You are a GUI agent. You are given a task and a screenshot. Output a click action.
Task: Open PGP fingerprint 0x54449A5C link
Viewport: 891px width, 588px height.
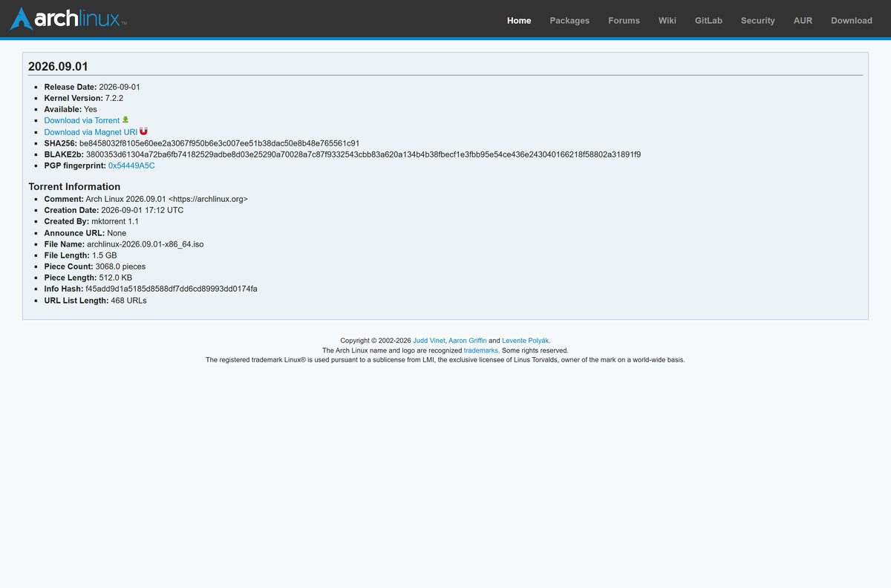point(131,166)
